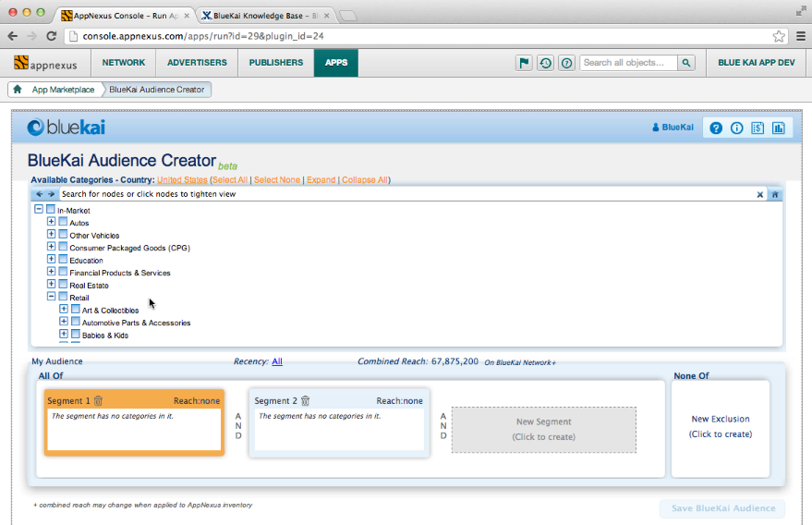
Task: Clear the node search with X icon
Action: [x=759, y=194]
